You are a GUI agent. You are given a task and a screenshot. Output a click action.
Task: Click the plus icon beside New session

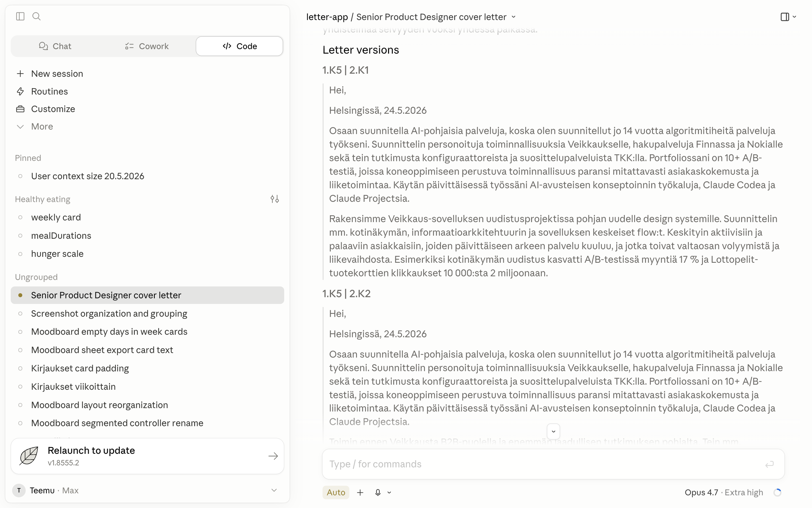[20, 74]
